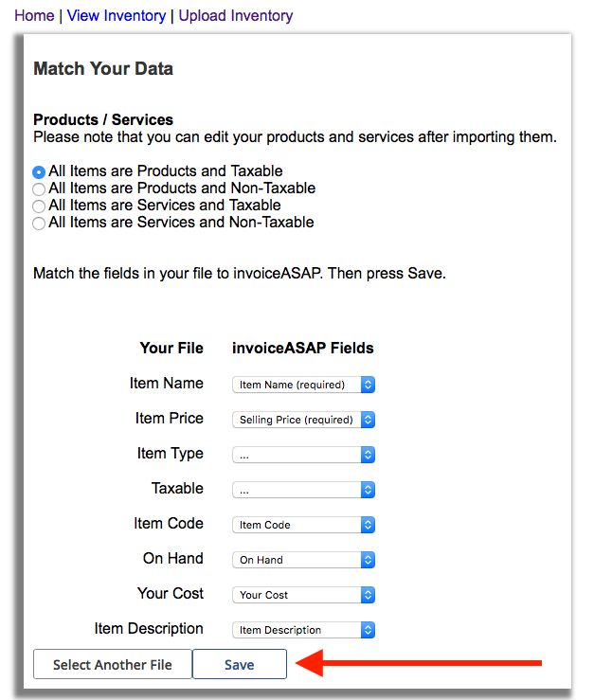Click the Match Your Data heading
This screenshot has height=700, width=594.
[103, 69]
